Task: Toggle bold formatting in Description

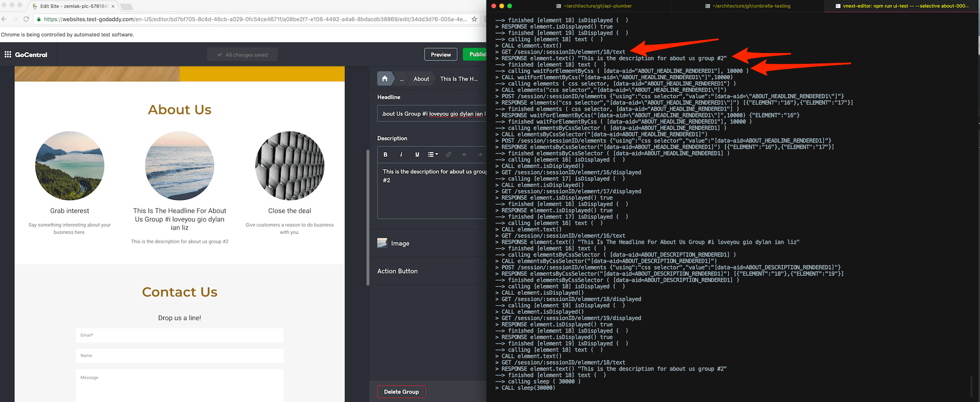Action: tap(386, 154)
